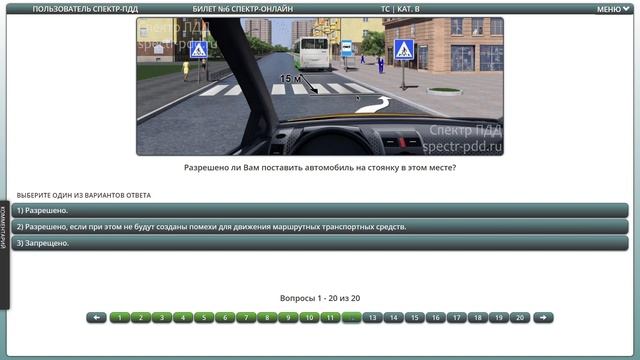Jump to question 1

(120, 318)
